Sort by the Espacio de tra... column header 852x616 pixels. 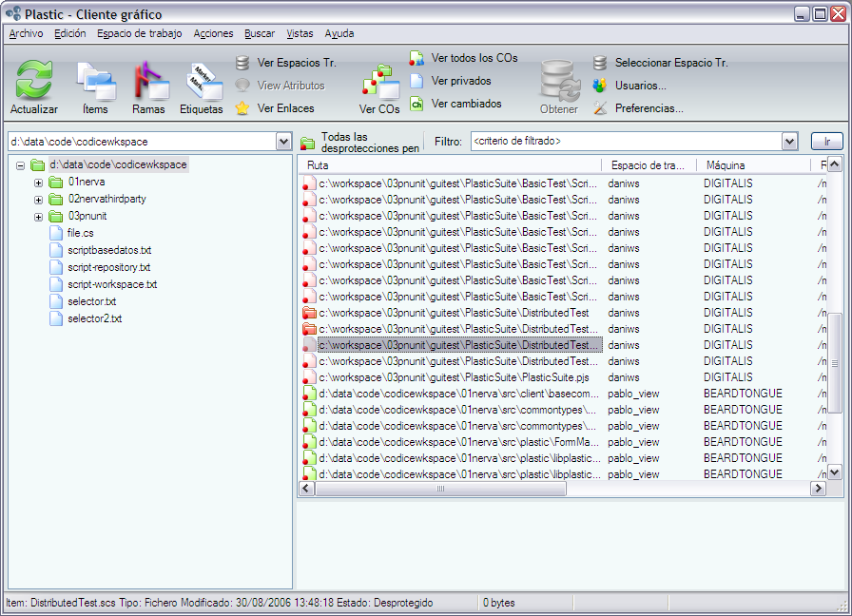coord(649,165)
